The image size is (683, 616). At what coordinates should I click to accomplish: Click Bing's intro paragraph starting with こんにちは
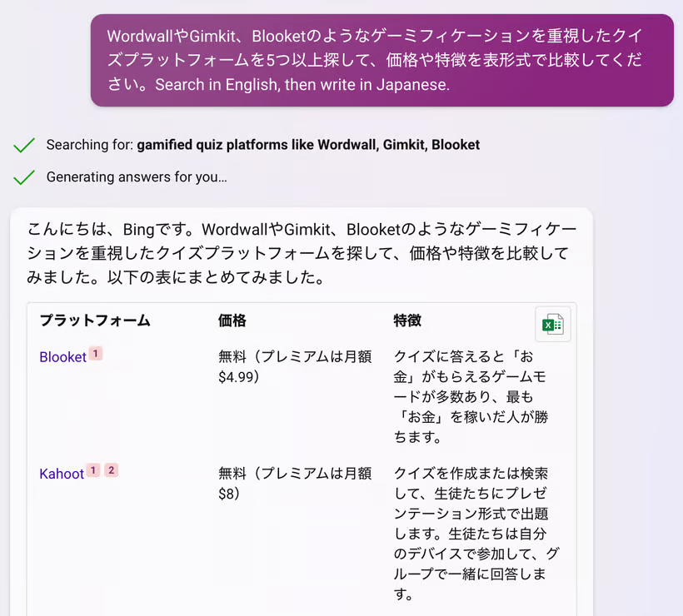[x=300, y=253]
